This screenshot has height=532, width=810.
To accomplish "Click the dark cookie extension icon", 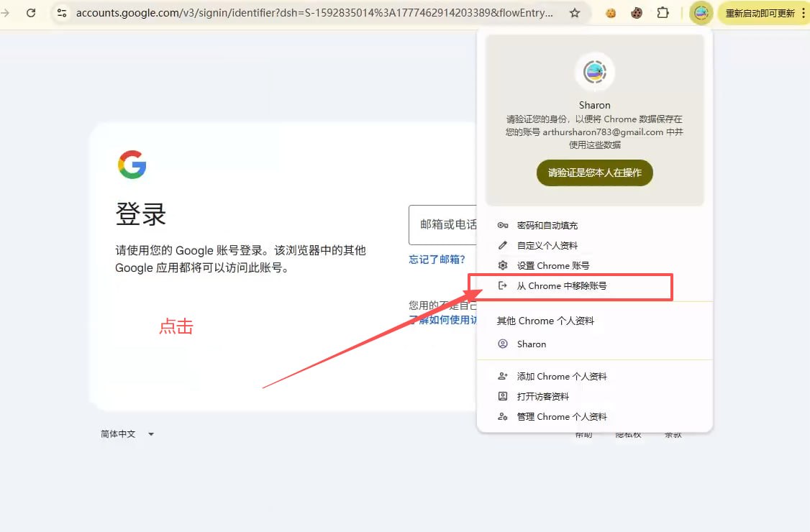I will coord(636,13).
